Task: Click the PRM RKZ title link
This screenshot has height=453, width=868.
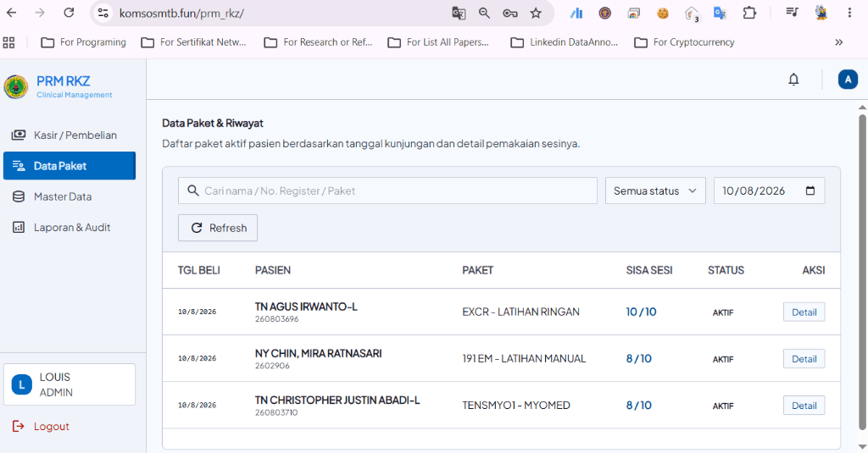Action: [x=63, y=80]
